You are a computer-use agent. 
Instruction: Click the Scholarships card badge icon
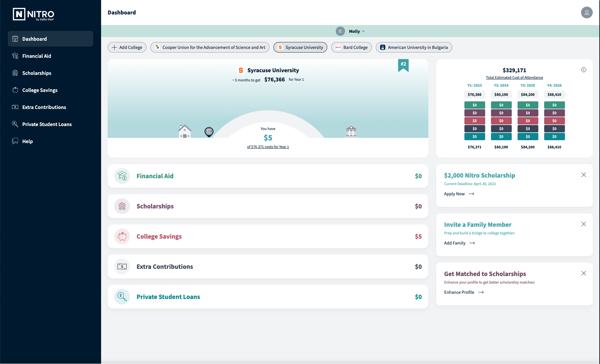pyautogui.click(x=122, y=206)
